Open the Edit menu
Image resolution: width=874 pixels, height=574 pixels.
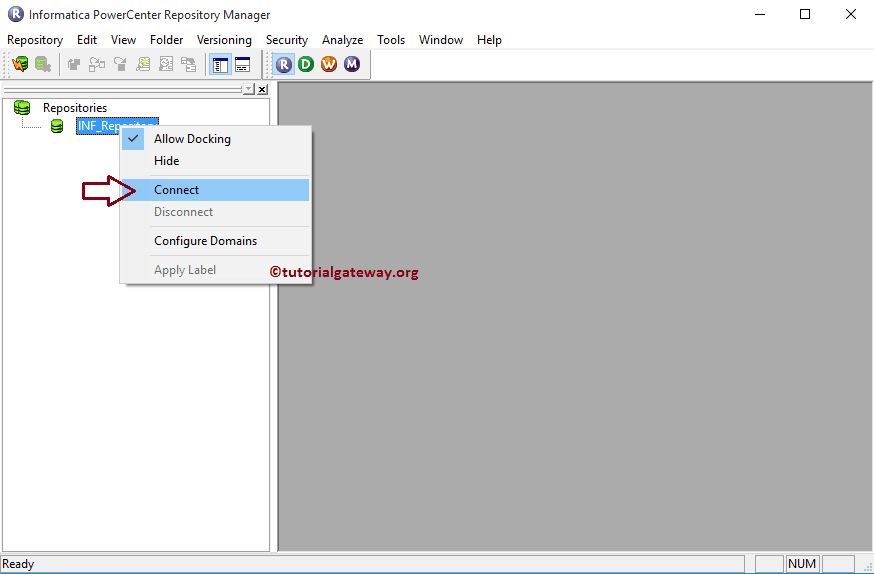point(87,40)
